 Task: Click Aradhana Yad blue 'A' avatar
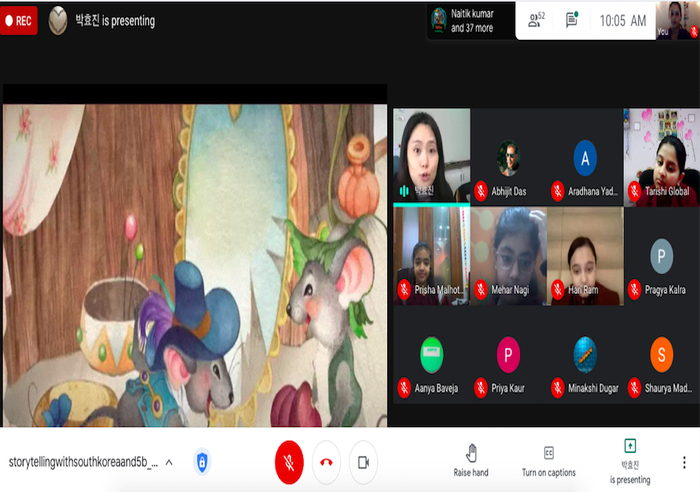[585, 158]
